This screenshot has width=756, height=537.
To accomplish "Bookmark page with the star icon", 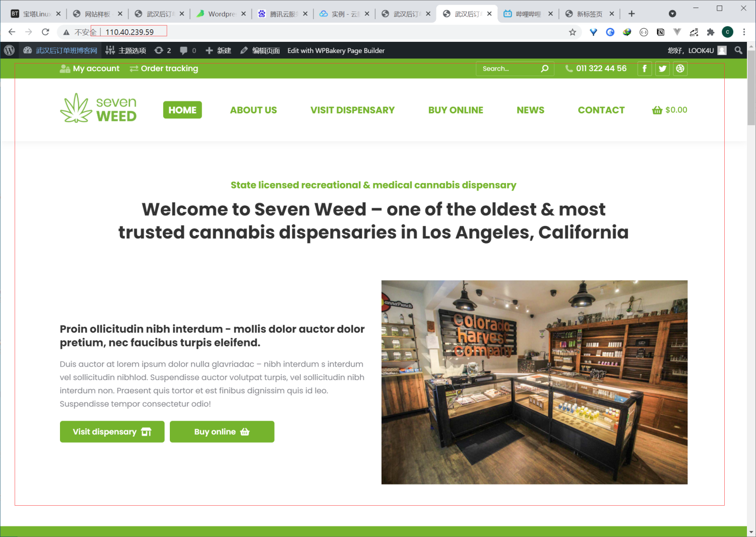I will coord(573,32).
